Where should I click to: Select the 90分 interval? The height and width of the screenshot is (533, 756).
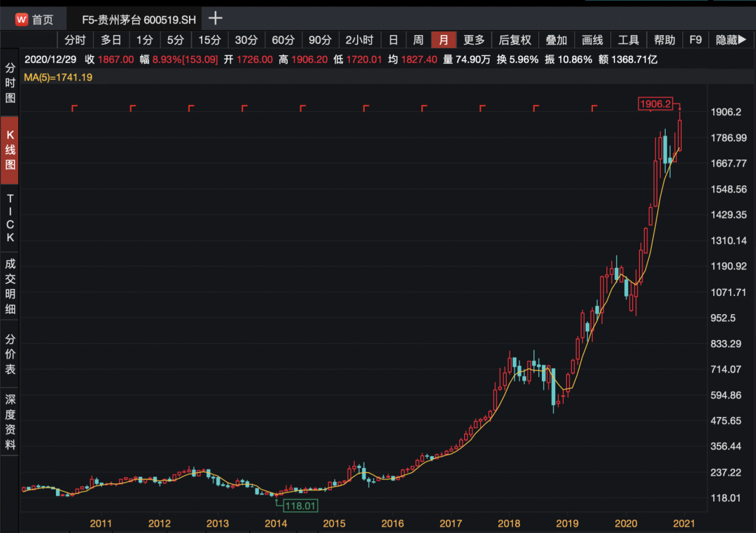pyautogui.click(x=320, y=40)
